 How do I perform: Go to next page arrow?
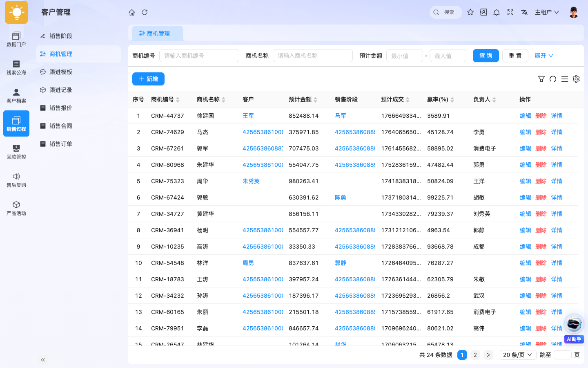tap(488, 355)
